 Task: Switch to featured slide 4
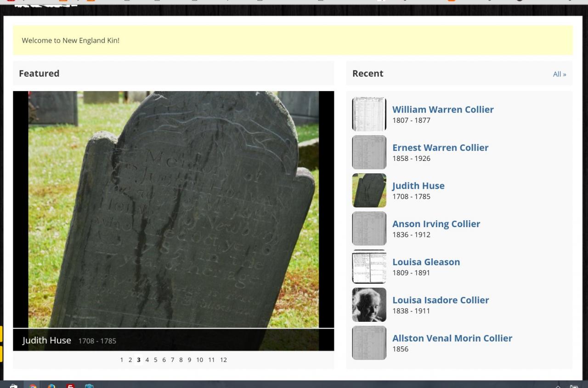click(x=147, y=360)
